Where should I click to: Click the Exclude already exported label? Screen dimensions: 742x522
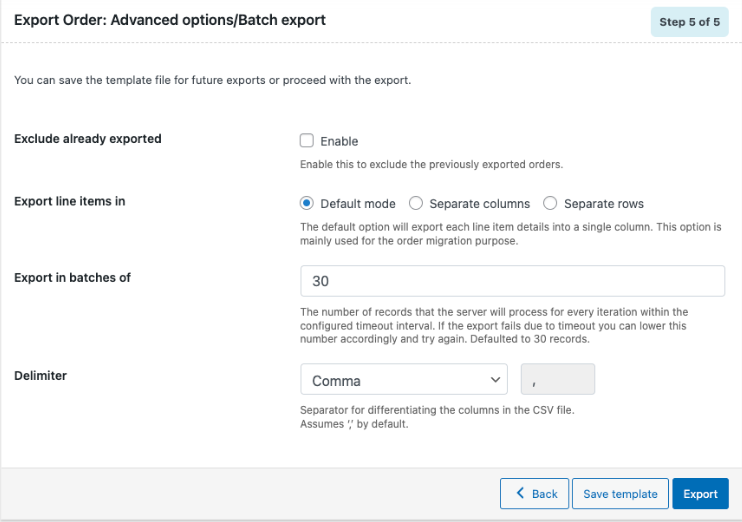88,139
